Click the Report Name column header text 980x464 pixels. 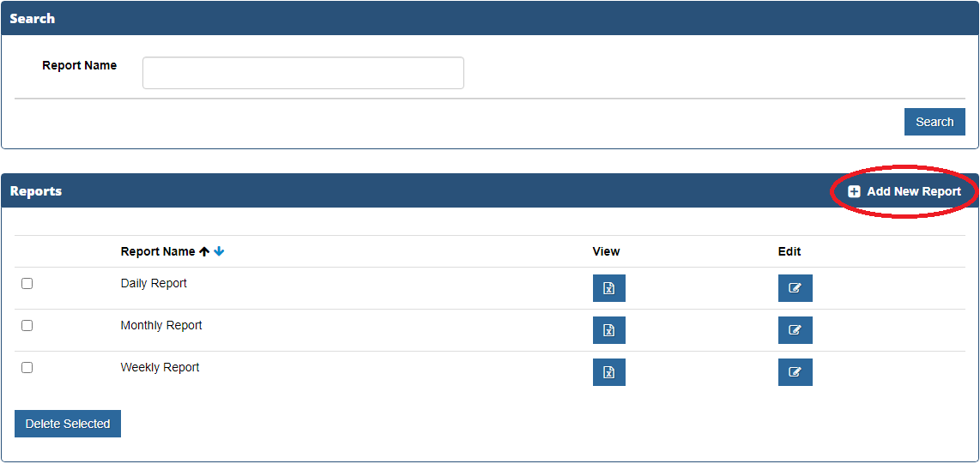(158, 251)
